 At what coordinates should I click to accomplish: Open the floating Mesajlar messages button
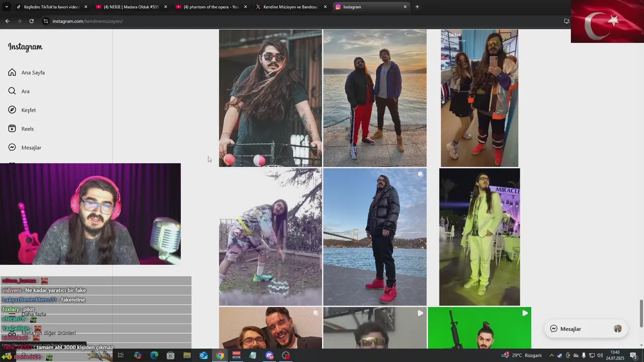point(586,329)
